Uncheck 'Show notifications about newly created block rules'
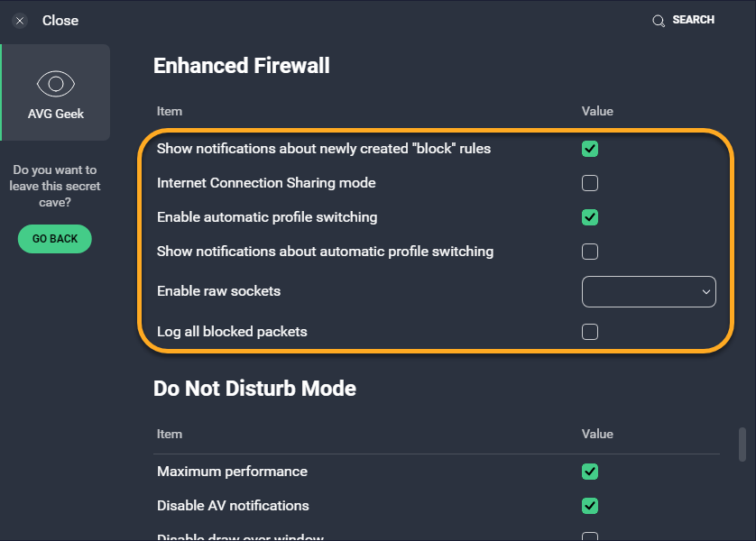 click(x=590, y=149)
